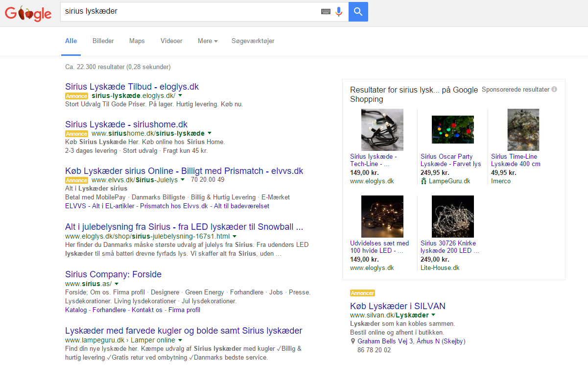This screenshot has height=365, width=588.
Task: Click the location pin for Graham Bells Vej
Action: point(353,341)
